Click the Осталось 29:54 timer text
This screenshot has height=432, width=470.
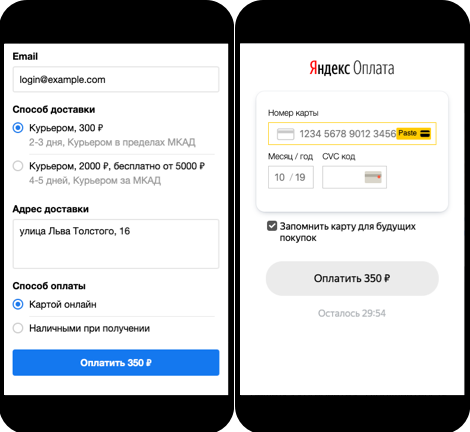pyautogui.click(x=352, y=313)
